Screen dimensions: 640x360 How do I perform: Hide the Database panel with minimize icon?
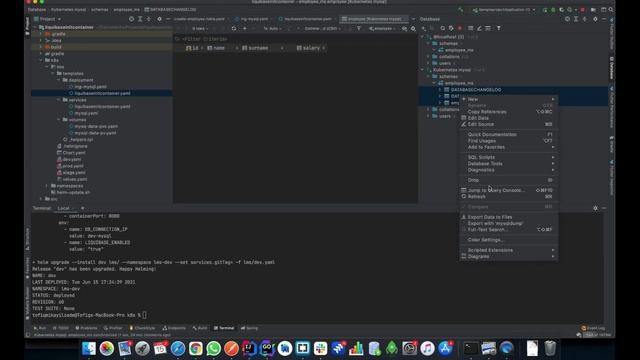[x=604, y=19]
